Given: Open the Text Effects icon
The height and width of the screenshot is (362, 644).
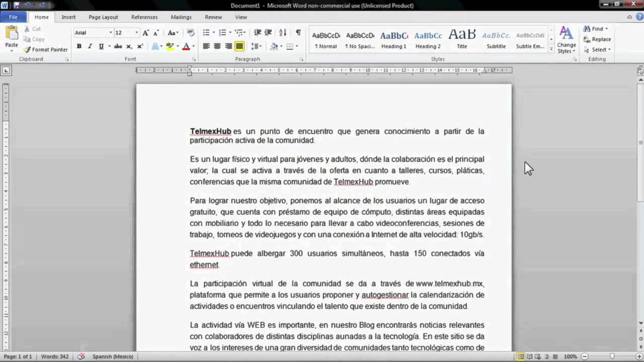Looking at the screenshot, I should 156,46.
